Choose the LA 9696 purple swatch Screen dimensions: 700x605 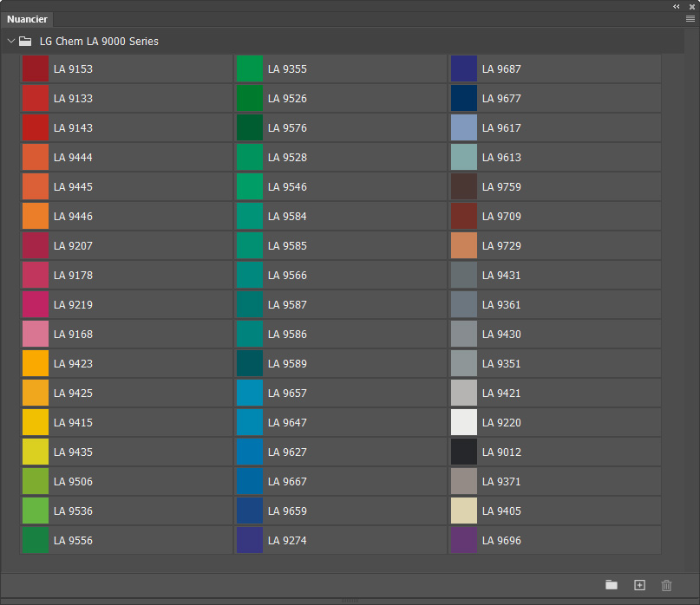pyautogui.click(x=464, y=540)
